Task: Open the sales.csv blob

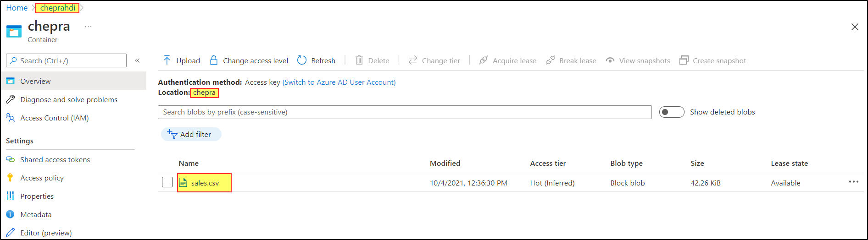Action: 205,183
